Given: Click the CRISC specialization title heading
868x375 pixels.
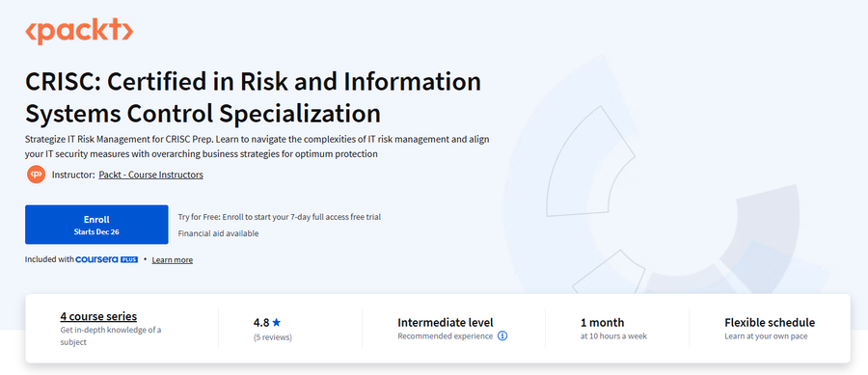Looking at the screenshot, I should (x=253, y=98).
